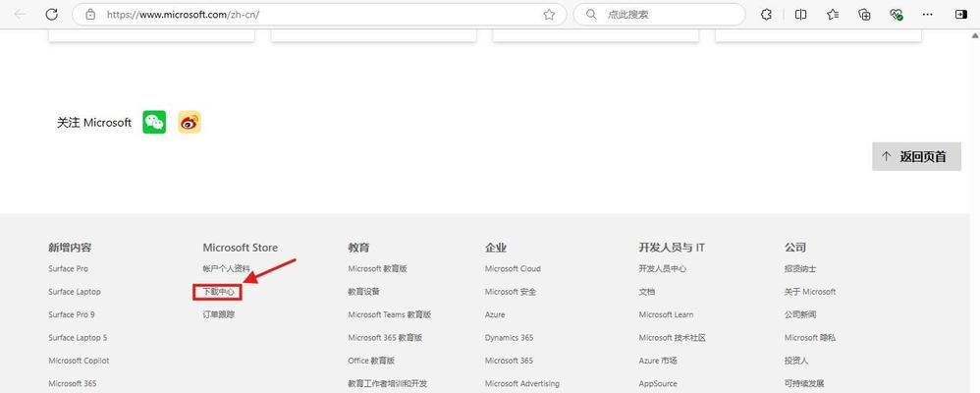The height and width of the screenshot is (393, 980).
Task: Open the 教育工作者培训和开发 link
Action: pyautogui.click(x=388, y=383)
